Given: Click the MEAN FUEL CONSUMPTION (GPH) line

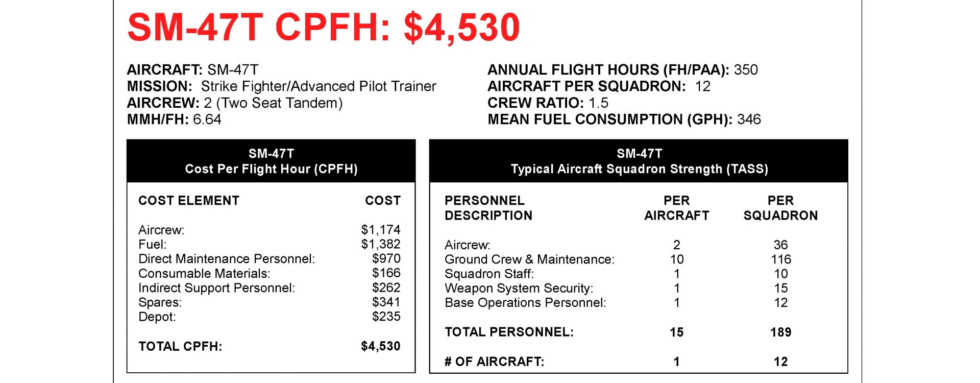Looking at the screenshot, I should click(x=624, y=119).
